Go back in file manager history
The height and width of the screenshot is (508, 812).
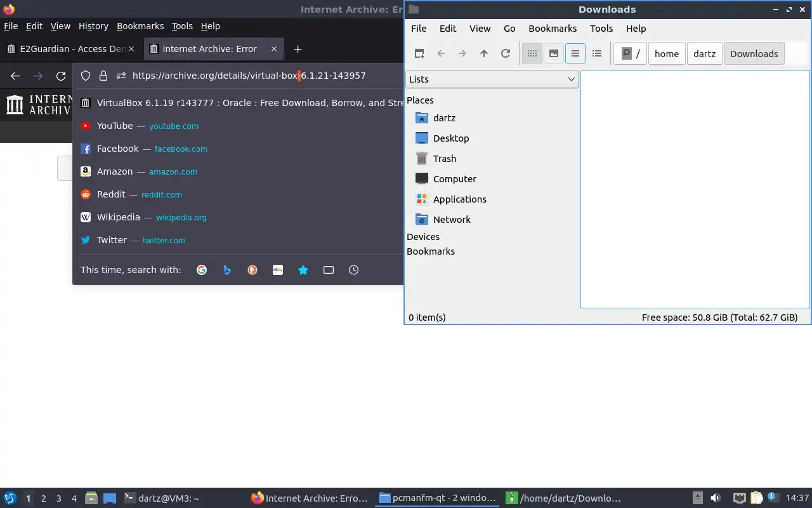click(x=441, y=53)
